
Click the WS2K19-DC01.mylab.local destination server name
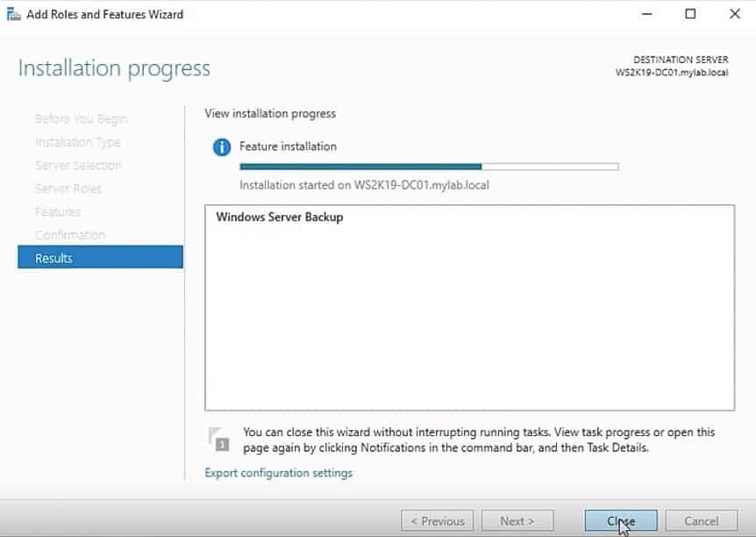coord(672,72)
